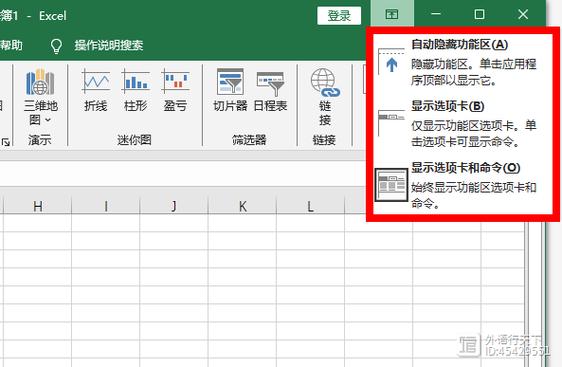Close the Excel window
The height and width of the screenshot is (367, 562).
523,14
